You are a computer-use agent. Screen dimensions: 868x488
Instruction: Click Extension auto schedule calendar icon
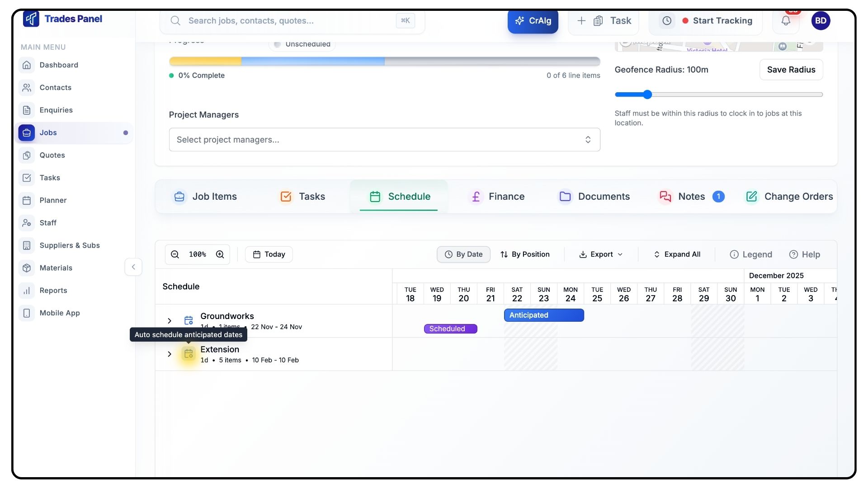189,354
